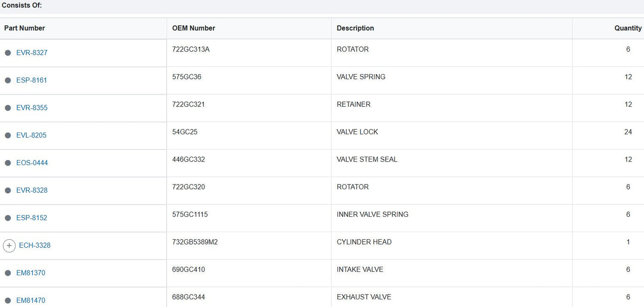Sort by the Part Number column header

[25, 28]
